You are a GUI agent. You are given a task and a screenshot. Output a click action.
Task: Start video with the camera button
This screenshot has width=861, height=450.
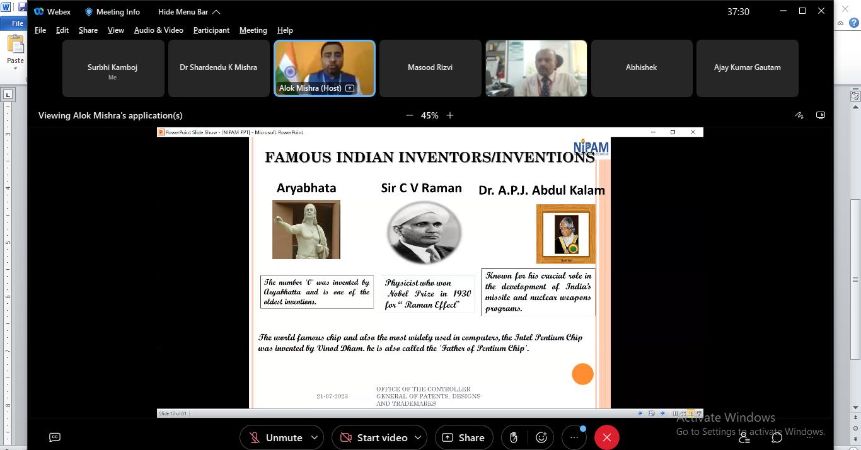(373, 437)
